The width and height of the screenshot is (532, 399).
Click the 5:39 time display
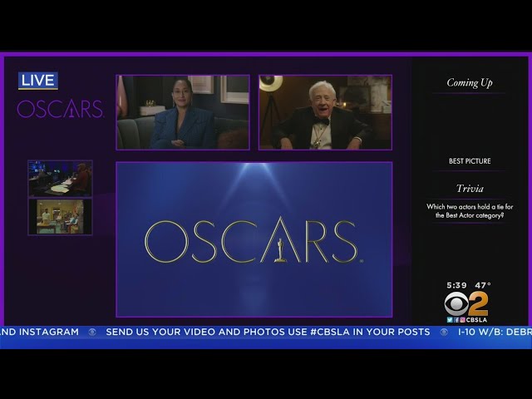(456, 285)
